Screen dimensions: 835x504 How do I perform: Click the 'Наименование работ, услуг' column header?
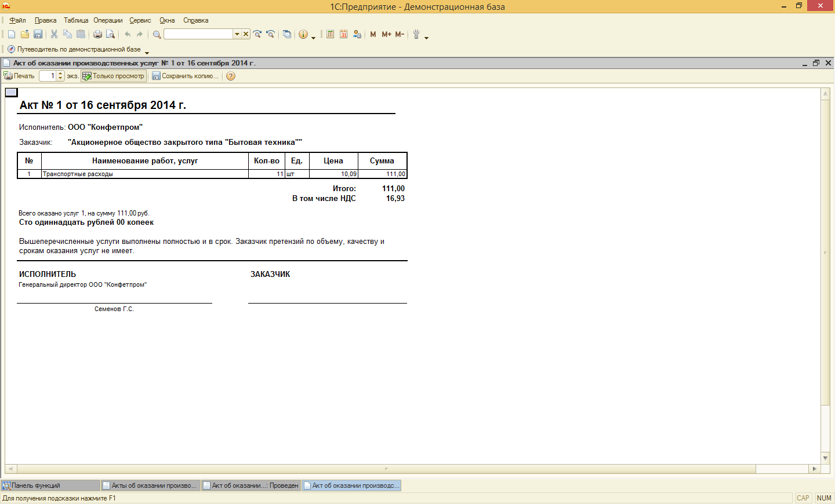point(145,161)
